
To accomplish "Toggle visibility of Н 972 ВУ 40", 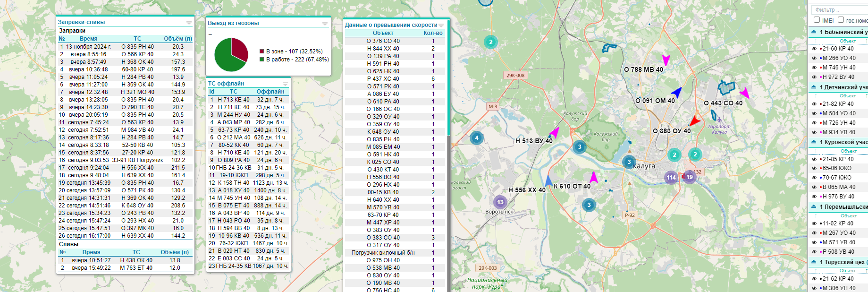I will (814, 77).
